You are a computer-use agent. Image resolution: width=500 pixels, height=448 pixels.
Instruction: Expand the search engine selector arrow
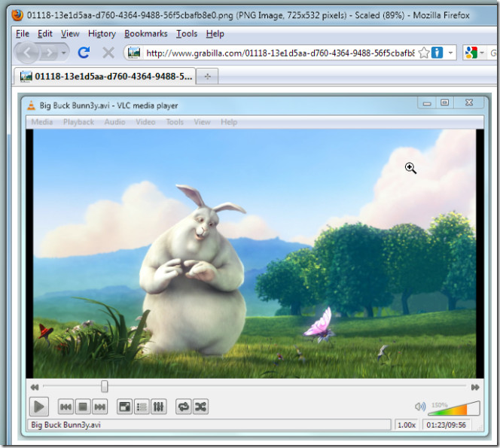[x=482, y=53]
